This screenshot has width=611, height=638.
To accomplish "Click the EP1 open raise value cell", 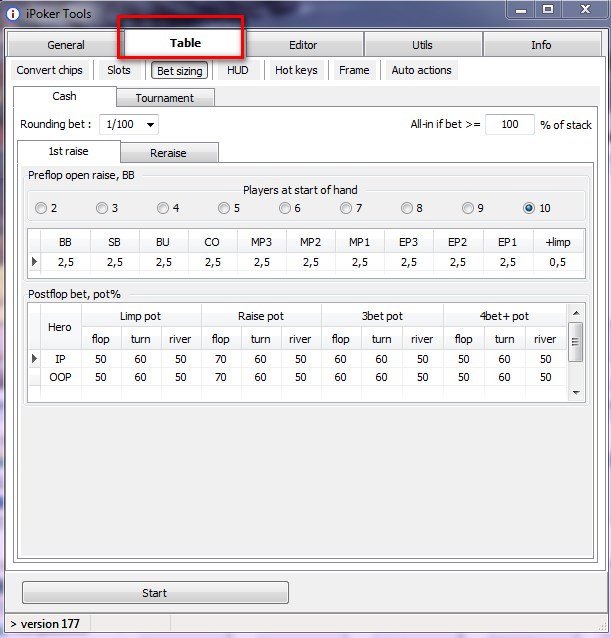I will click(x=508, y=262).
